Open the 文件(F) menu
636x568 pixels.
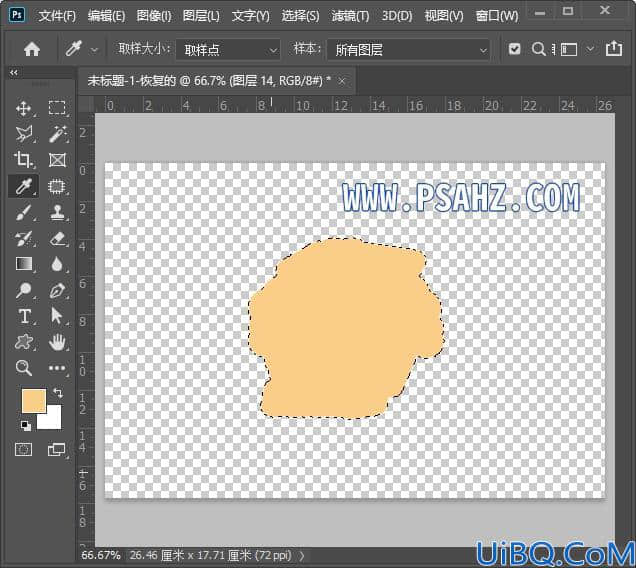[57, 16]
